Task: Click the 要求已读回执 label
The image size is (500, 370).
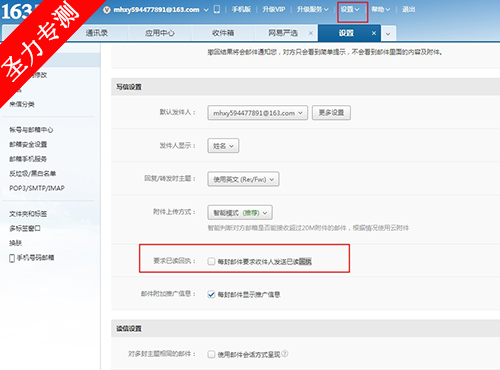Action: pos(174,261)
